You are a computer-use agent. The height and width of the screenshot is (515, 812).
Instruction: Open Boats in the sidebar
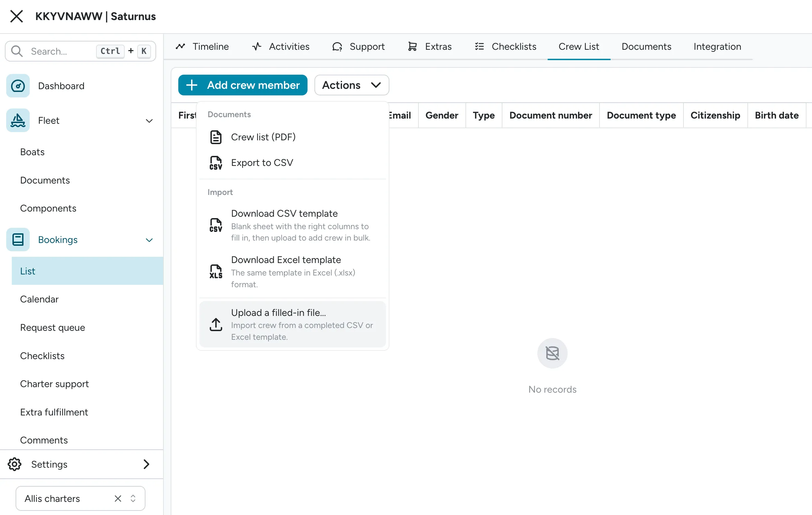pos(32,152)
